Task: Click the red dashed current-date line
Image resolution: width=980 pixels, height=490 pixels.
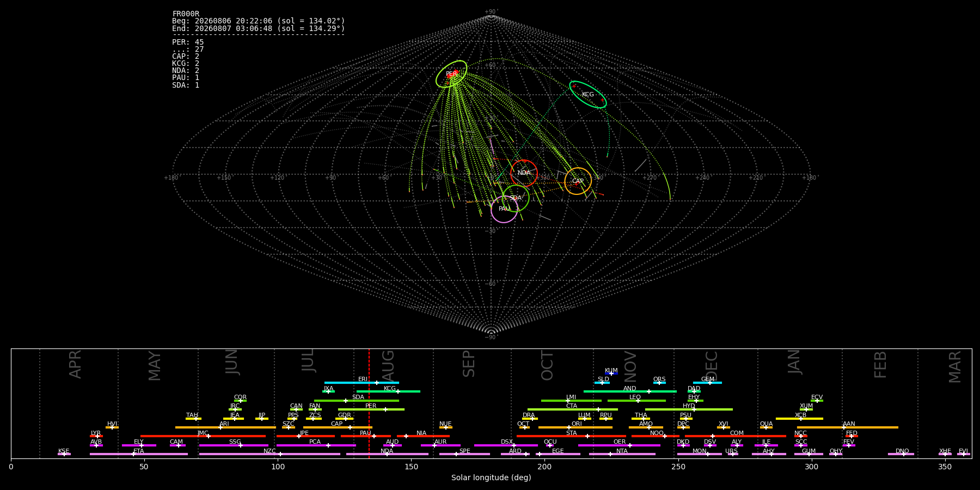Action: click(x=369, y=403)
